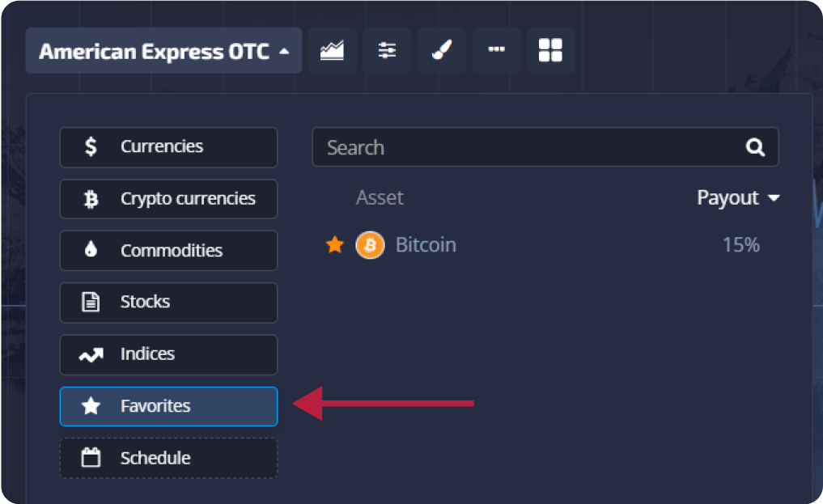Open the chart type icon
Viewport: 823px width, 504px height.
[x=333, y=51]
